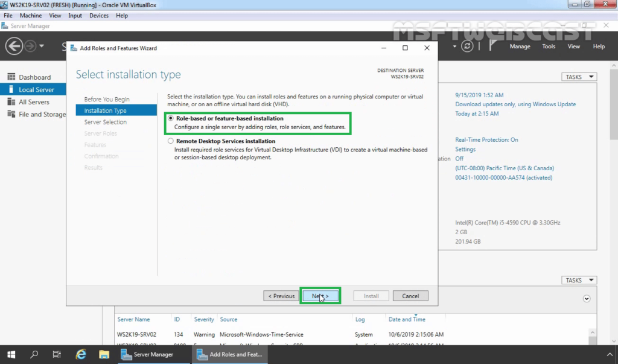
Task: Select Remote Desktop Services installation
Action: [x=171, y=141]
